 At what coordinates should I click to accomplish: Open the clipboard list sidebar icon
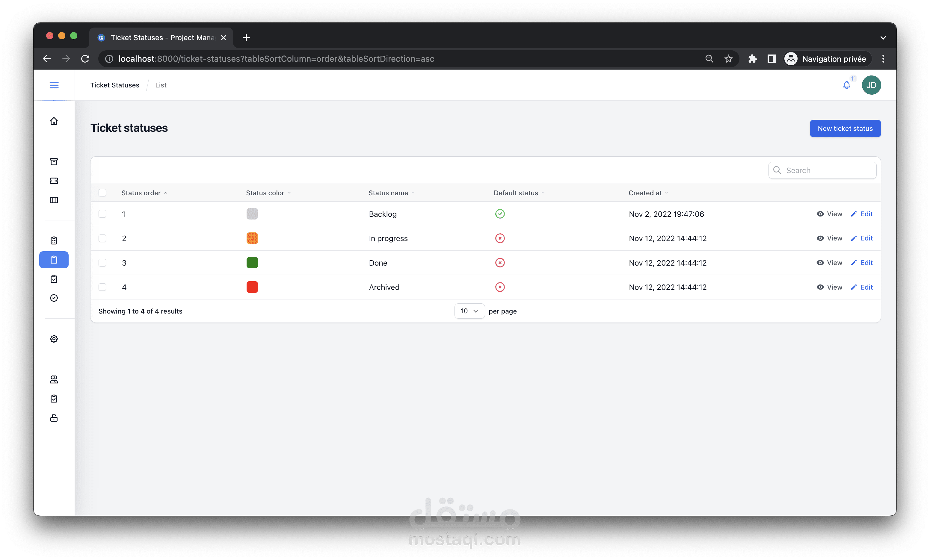coord(54,240)
